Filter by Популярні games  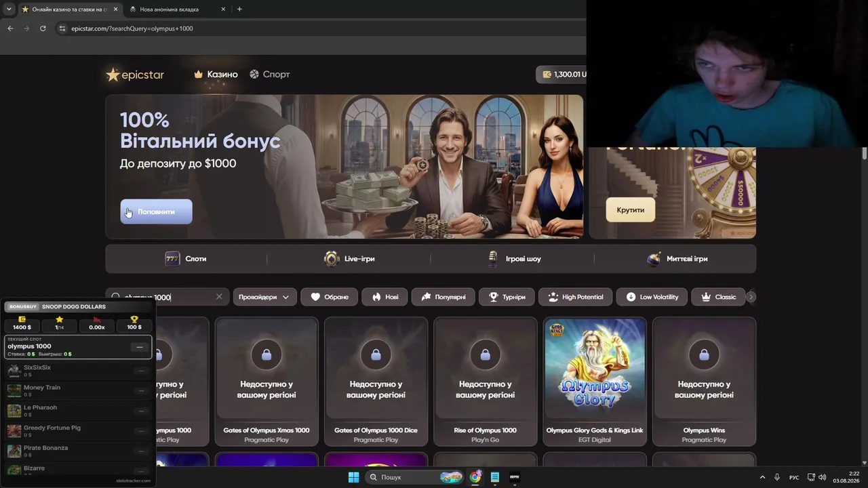click(443, 297)
